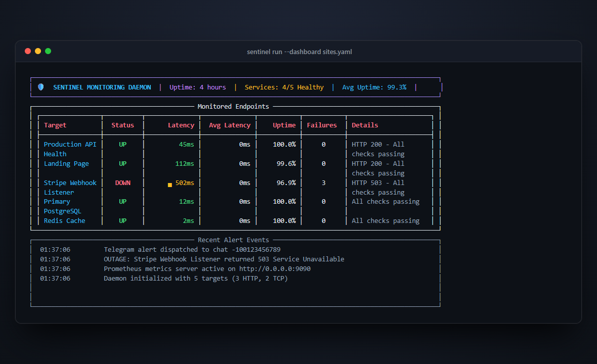This screenshot has width=597, height=364.
Task: Click the 'Failures' column header
Action: (322, 125)
